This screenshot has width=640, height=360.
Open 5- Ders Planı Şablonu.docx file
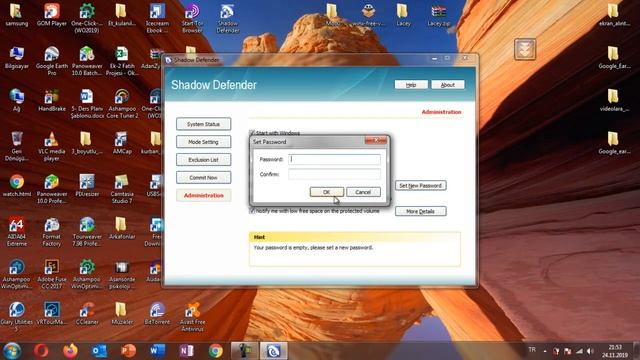tap(87, 104)
